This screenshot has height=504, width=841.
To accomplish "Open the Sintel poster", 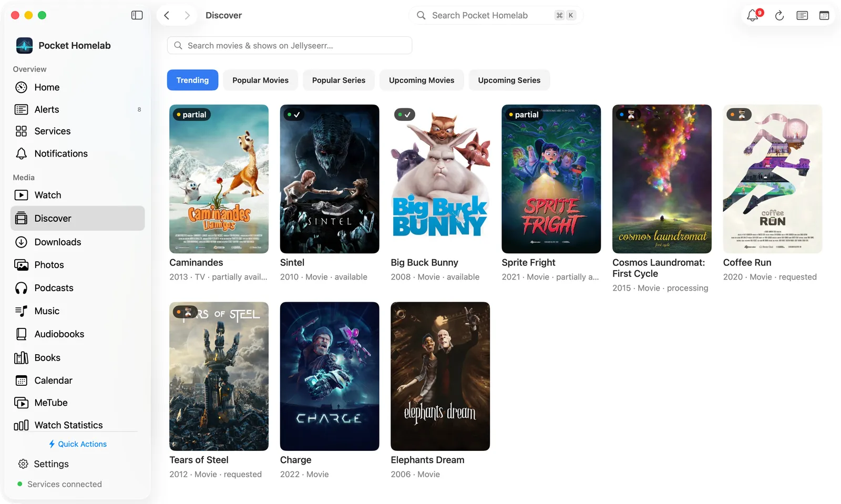I will [330, 179].
